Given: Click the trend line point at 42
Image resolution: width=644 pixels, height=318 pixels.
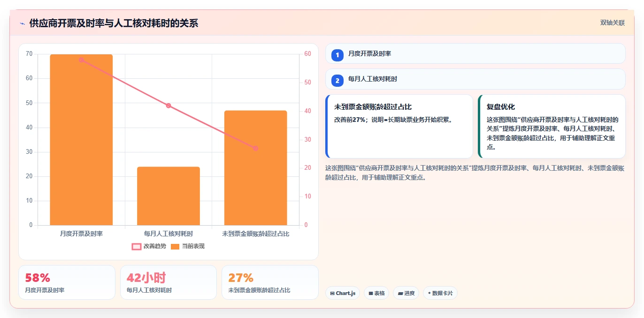Looking at the screenshot, I should (169, 106).
